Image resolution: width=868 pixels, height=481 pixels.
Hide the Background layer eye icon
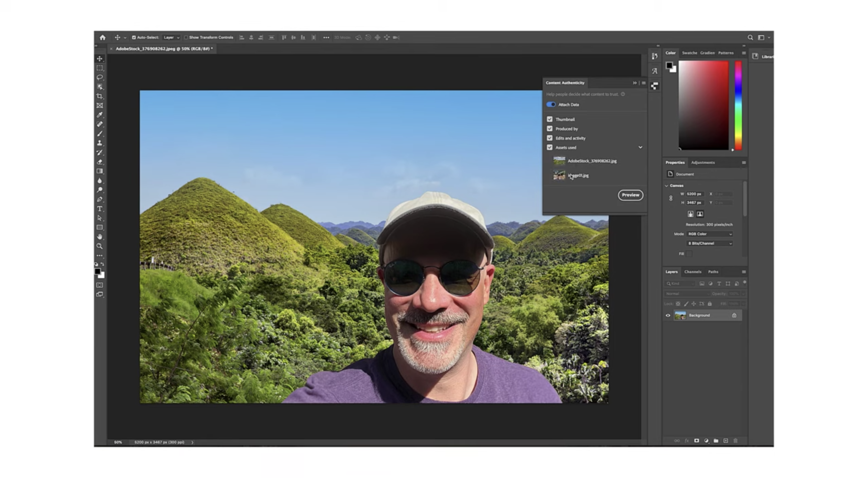(x=668, y=315)
